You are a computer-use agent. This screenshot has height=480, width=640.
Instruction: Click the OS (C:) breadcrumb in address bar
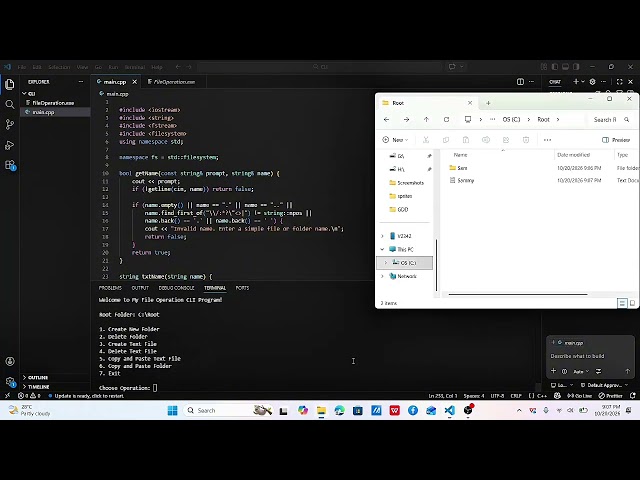pos(511,120)
